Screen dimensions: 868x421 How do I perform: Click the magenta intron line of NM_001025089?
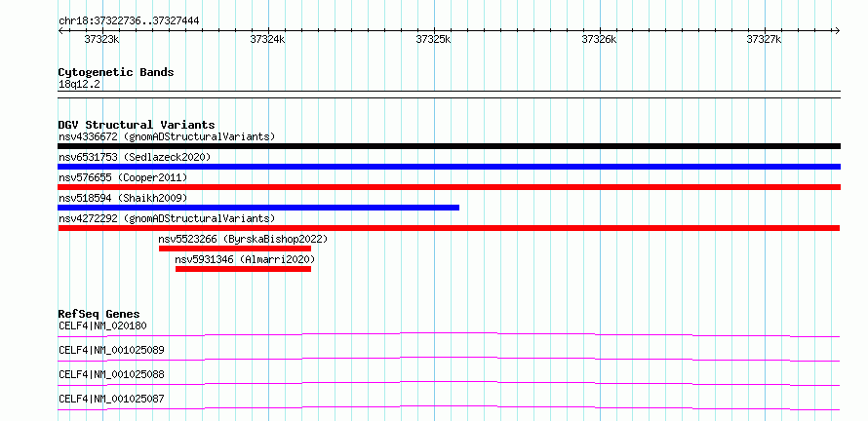(x=449, y=358)
